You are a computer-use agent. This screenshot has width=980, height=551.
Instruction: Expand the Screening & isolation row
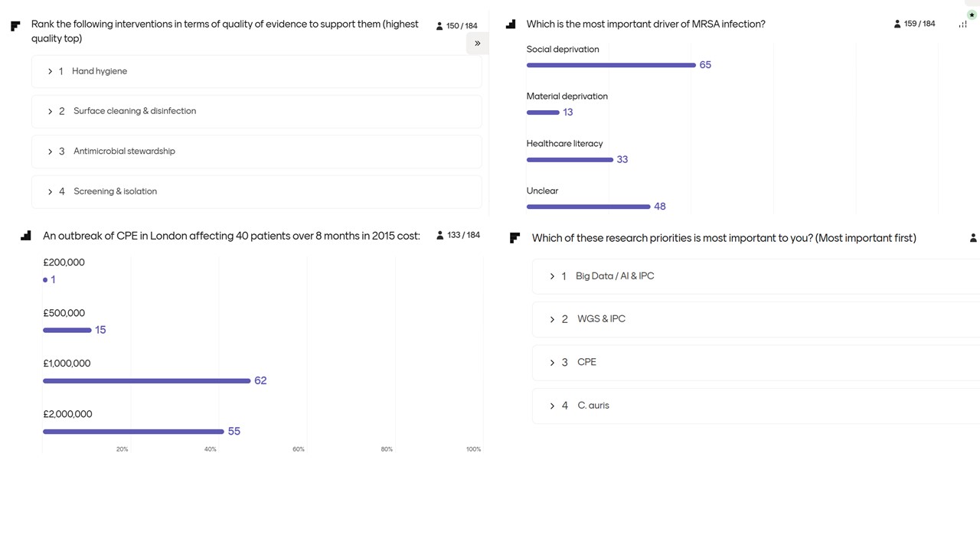click(50, 192)
